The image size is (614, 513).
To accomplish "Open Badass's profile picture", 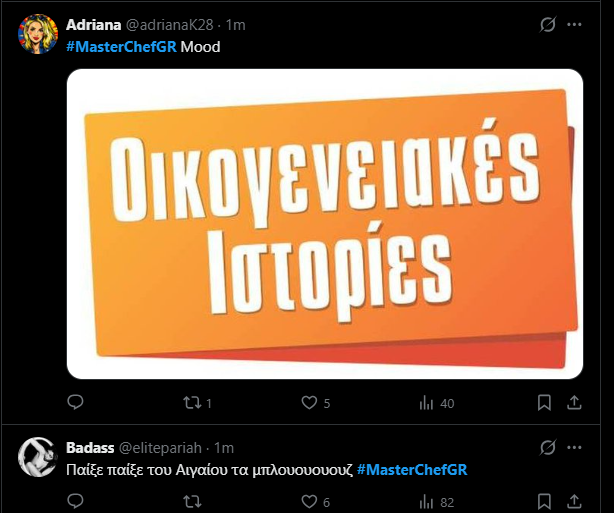I will click(37, 456).
